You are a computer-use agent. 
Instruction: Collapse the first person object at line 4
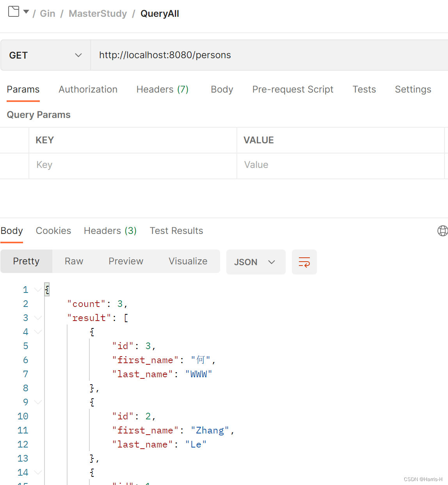click(x=38, y=332)
